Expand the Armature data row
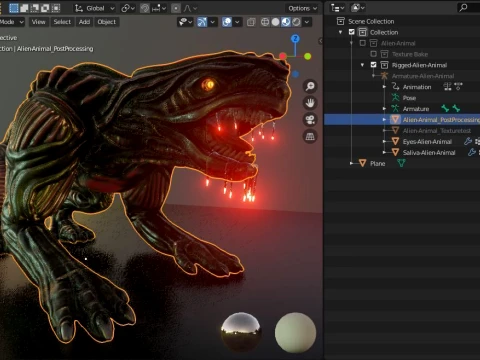This screenshot has height=360, width=480. [x=384, y=109]
